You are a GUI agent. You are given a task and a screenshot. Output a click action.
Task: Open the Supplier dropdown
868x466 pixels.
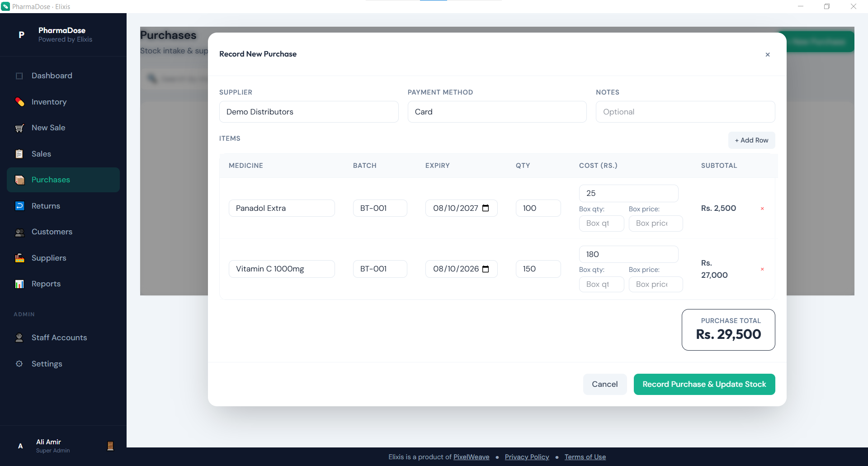pos(309,112)
